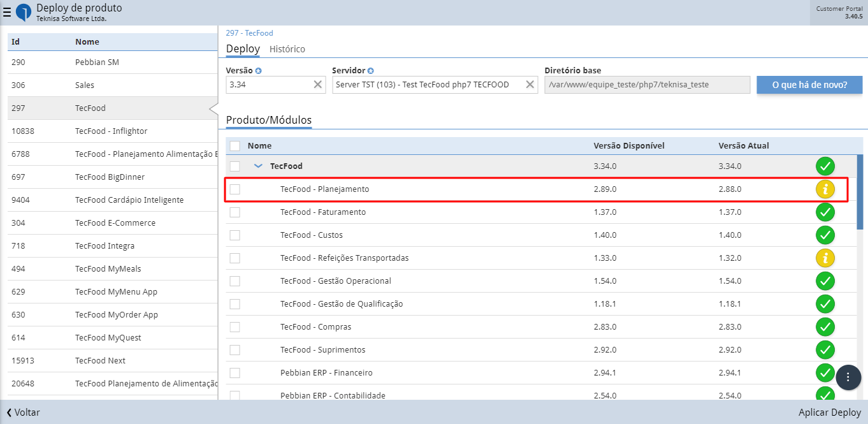Click the O que há de novo? button
Image resolution: width=868 pixels, height=424 pixels.
tap(809, 85)
